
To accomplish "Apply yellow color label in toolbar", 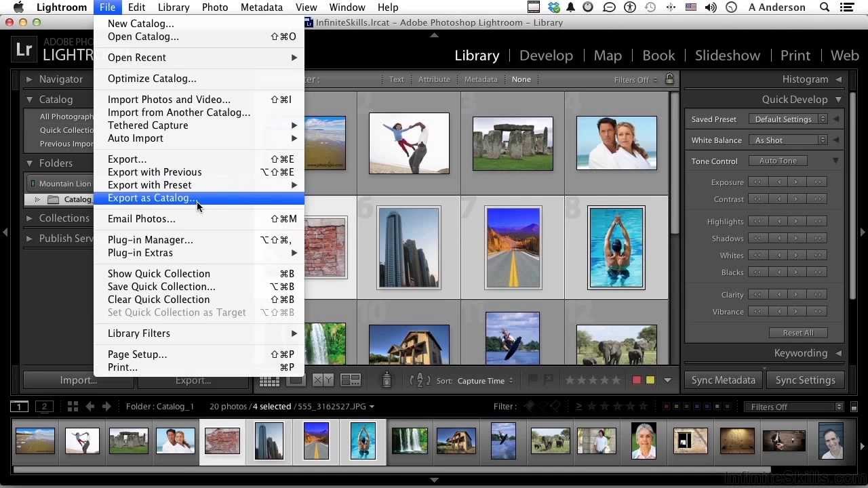I will (650, 380).
